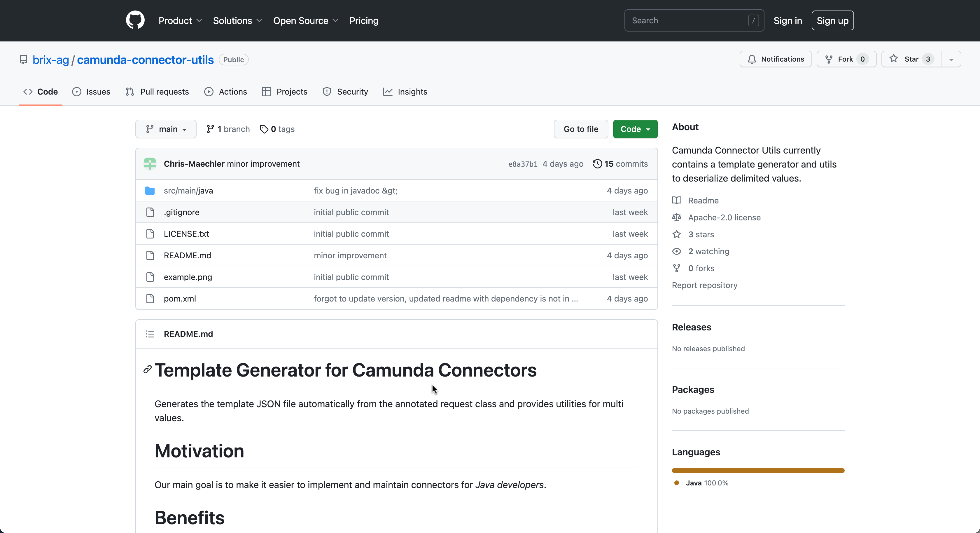Image resolution: width=980 pixels, height=533 pixels.
Task: Switch to the Actions tab
Action: click(x=225, y=92)
